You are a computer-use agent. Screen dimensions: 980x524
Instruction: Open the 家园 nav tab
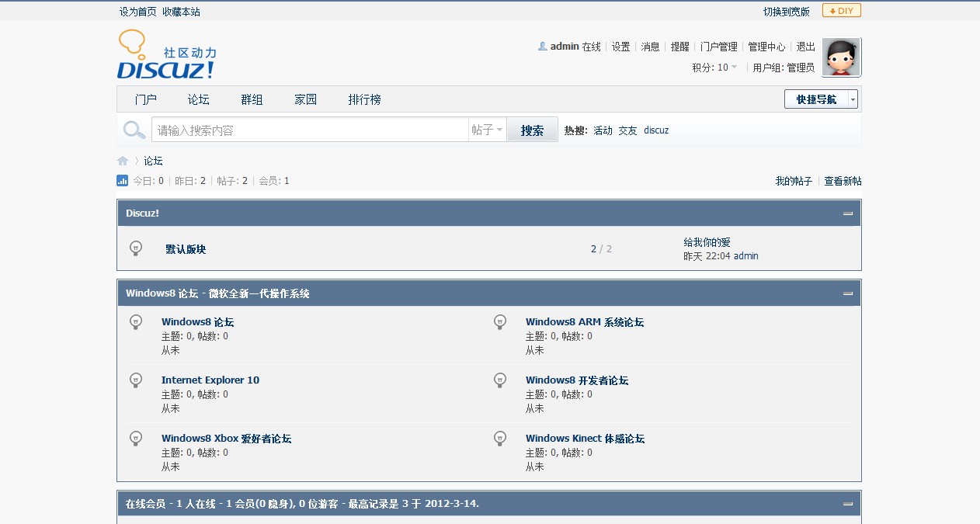(305, 99)
